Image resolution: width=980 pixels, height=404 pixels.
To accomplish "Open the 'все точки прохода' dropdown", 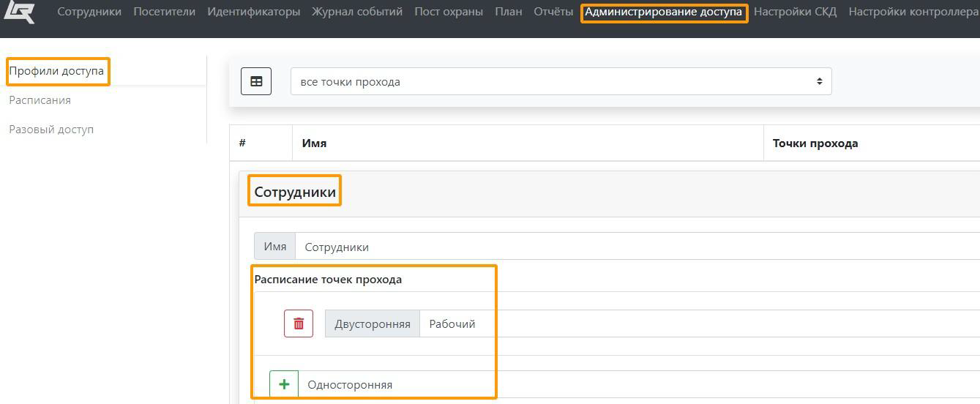I will [x=561, y=81].
